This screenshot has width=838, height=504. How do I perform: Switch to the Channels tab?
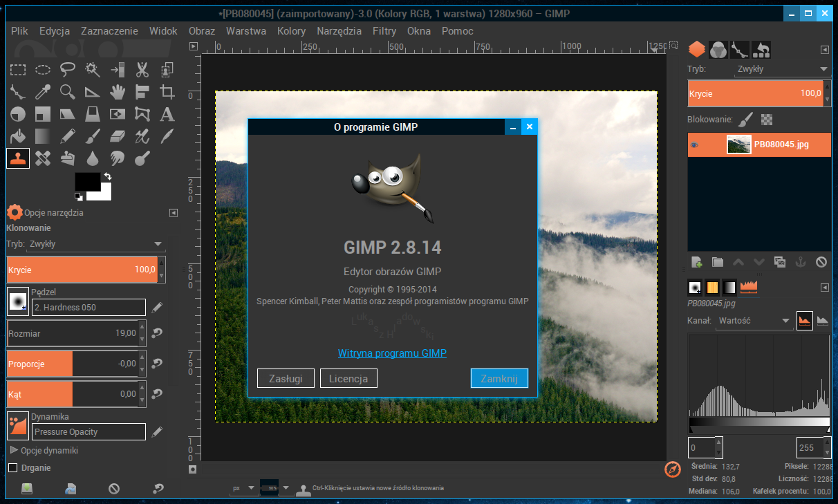718,50
